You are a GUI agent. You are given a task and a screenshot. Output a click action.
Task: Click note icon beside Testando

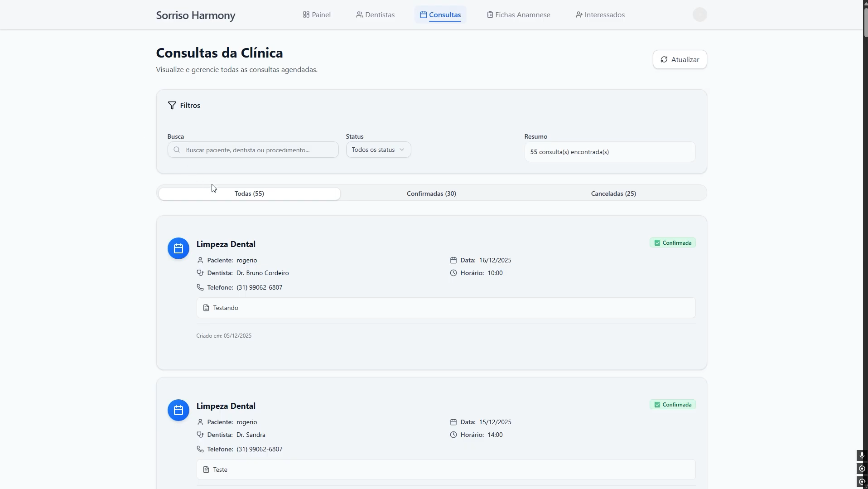[x=206, y=308]
